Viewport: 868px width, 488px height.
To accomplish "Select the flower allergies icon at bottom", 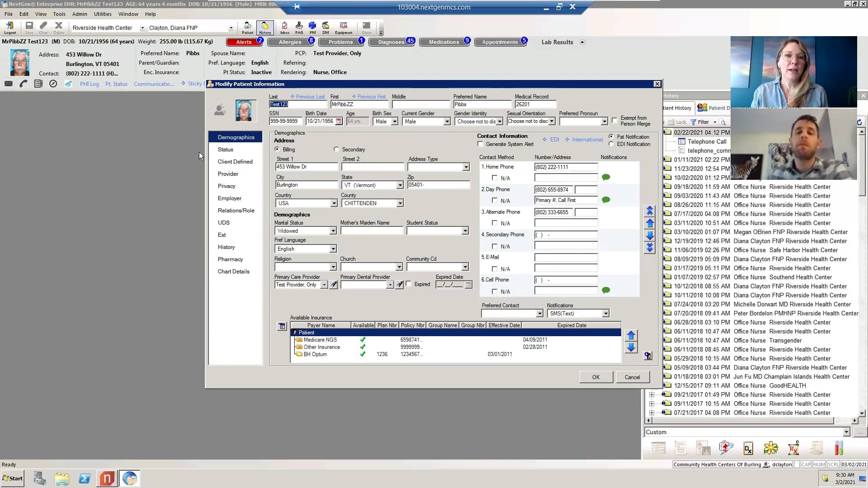I will click(x=771, y=448).
